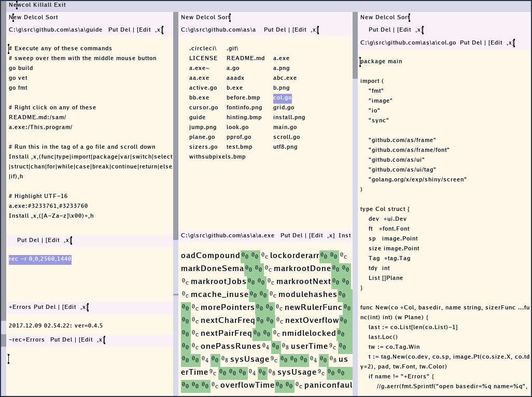Click Del in the +Errors window tag
The height and width of the screenshot is (397, 532).
pos(53,307)
